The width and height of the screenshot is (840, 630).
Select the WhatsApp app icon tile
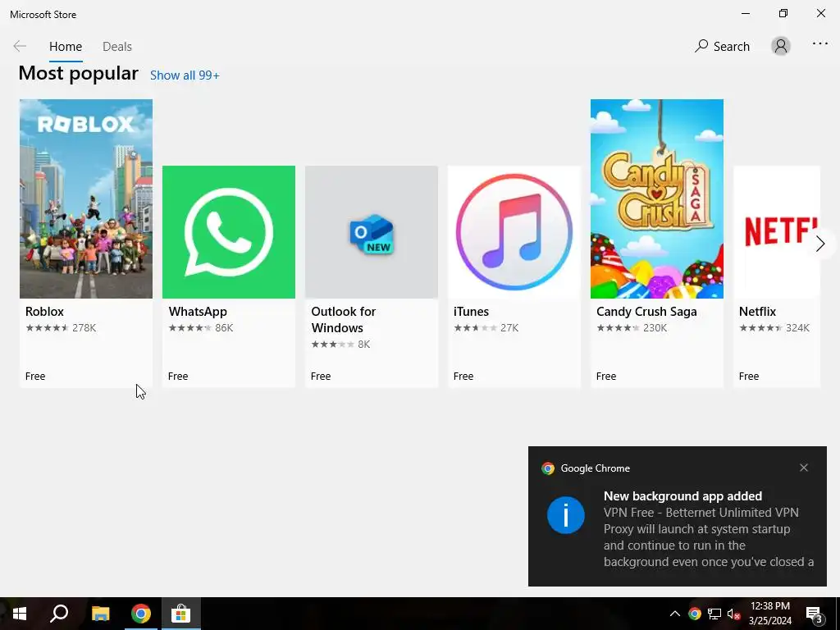click(229, 232)
